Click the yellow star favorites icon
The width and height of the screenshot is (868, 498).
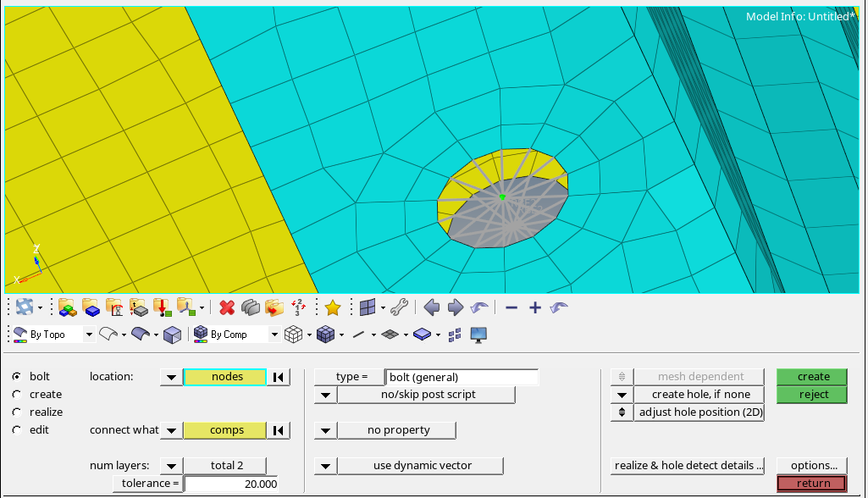pos(334,307)
